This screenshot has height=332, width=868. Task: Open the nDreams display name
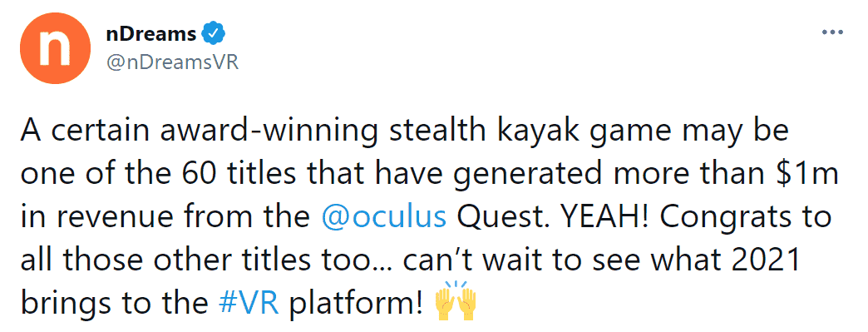point(151,34)
